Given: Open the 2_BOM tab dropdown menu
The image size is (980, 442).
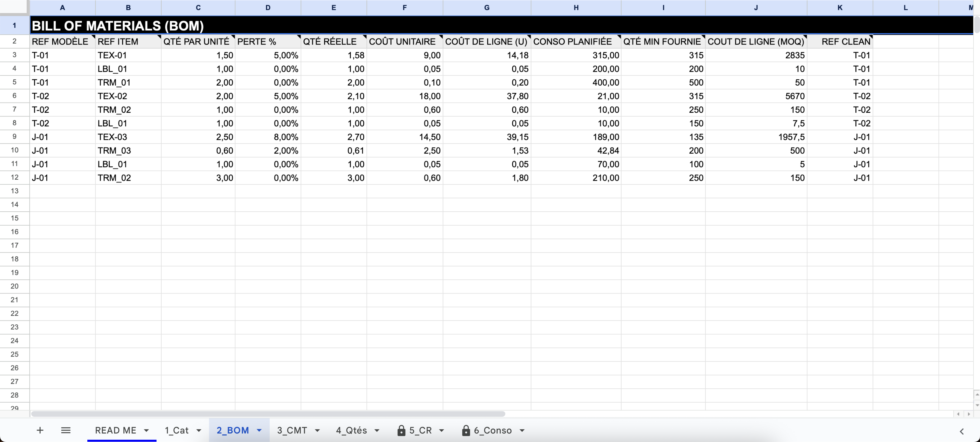Looking at the screenshot, I should (259, 431).
